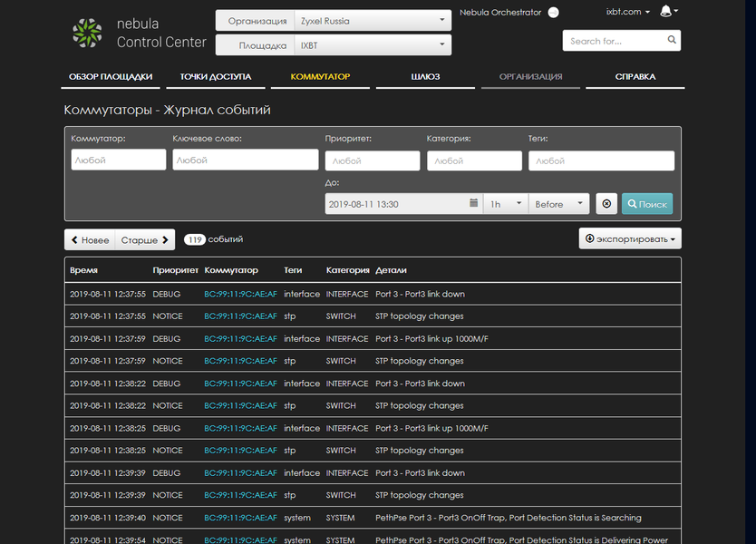Click first BC:99:11:9C:AE:AF switch link
The height and width of the screenshot is (544, 756).
point(240,294)
